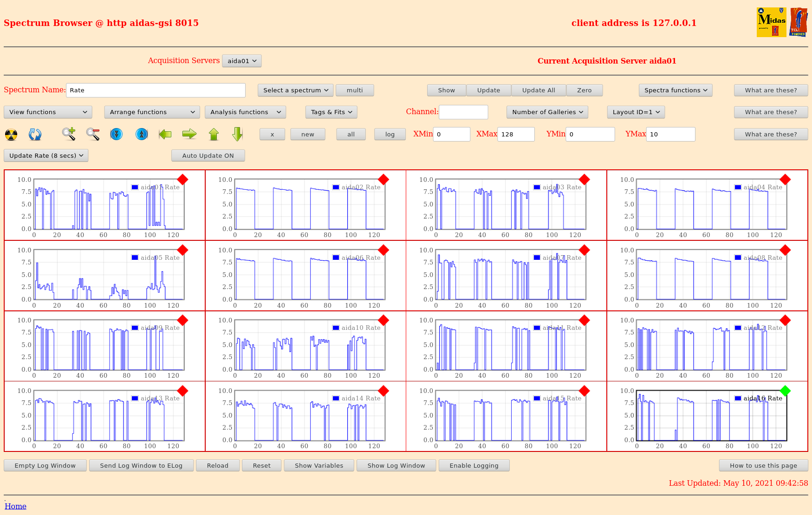Viewport: 812px width, 515px height.
Task: Toggle the Auto Update ON button
Action: 208,156
